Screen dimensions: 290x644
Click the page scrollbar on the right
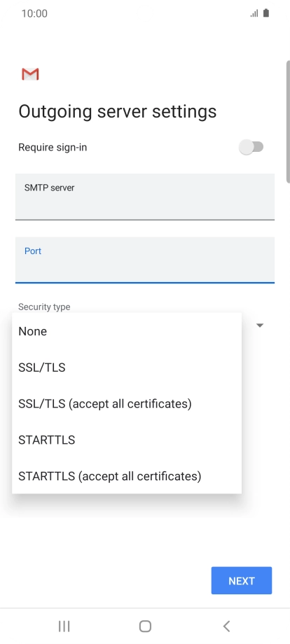288,122
